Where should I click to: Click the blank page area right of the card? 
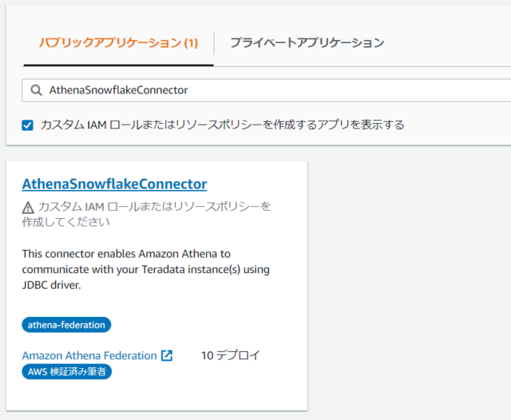click(x=409, y=283)
